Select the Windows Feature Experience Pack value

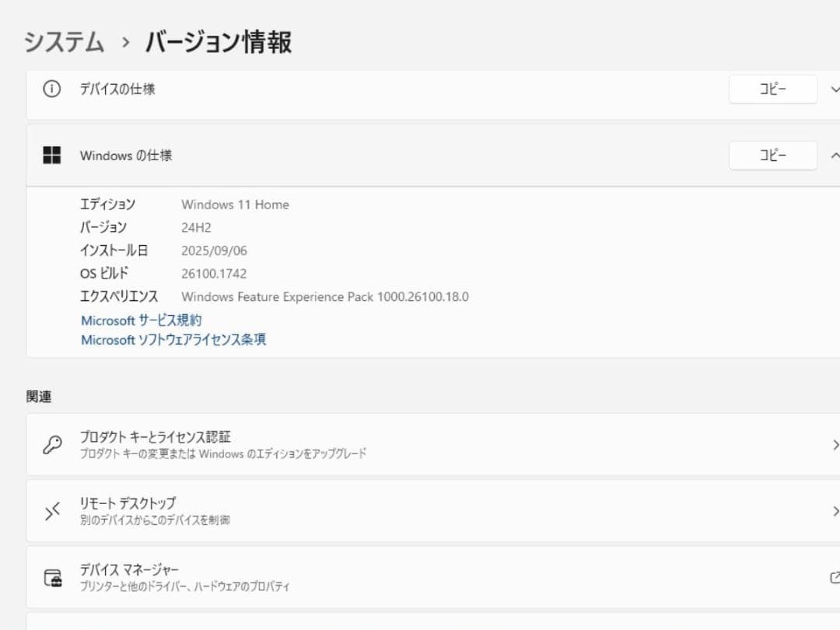click(325, 297)
